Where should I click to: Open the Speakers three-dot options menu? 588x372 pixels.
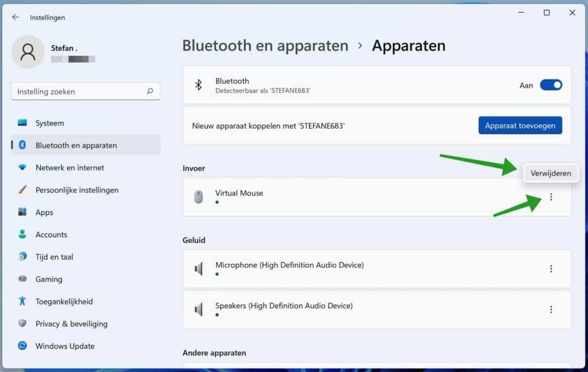(x=551, y=309)
